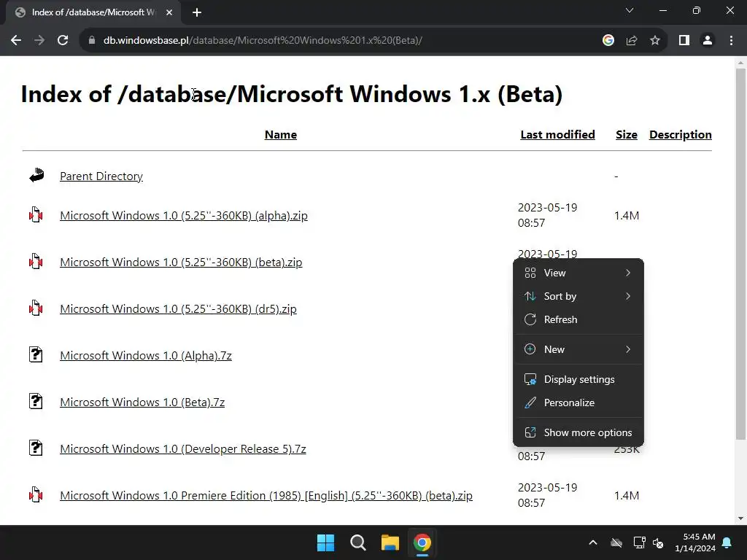Screen dimensions: 747x560
Task: Sort listing by Size column header
Action: tap(627, 135)
